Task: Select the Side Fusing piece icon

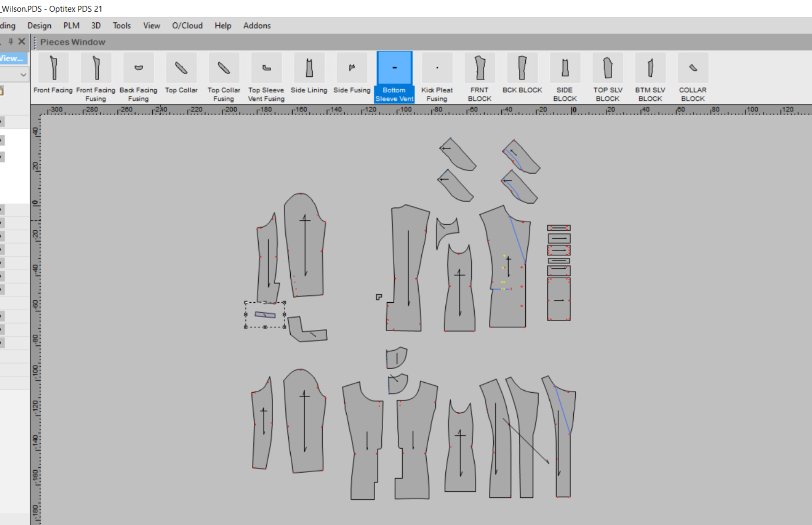Action: [x=352, y=68]
